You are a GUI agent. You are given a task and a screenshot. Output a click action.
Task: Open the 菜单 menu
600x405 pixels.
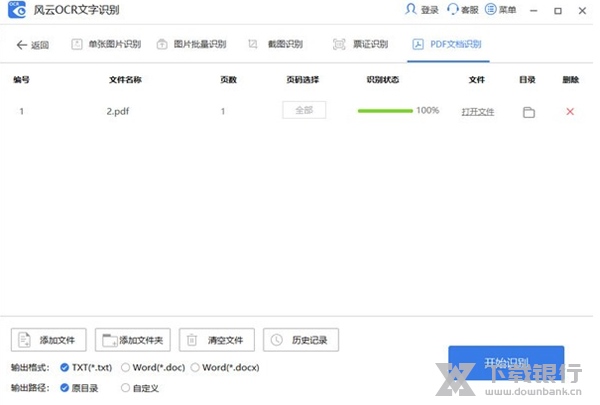[x=501, y=10]
